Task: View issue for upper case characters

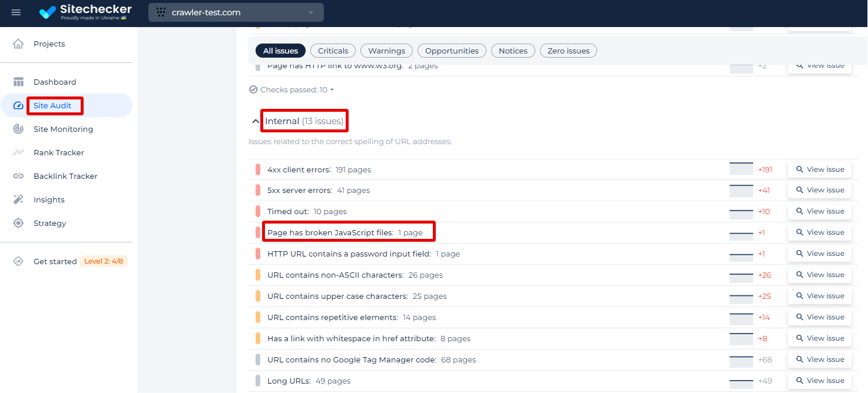Action: click(x=820, y=296)
